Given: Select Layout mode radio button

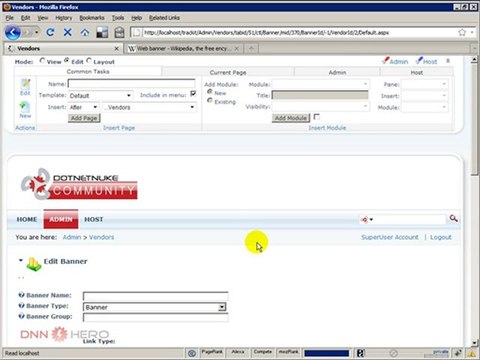Looking at the screenshot, I should 89,61.
